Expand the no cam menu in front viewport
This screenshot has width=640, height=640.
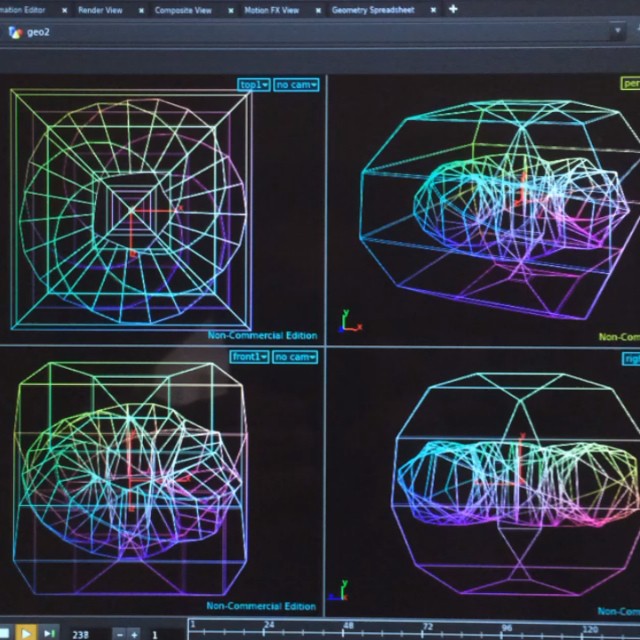point(296,357)
